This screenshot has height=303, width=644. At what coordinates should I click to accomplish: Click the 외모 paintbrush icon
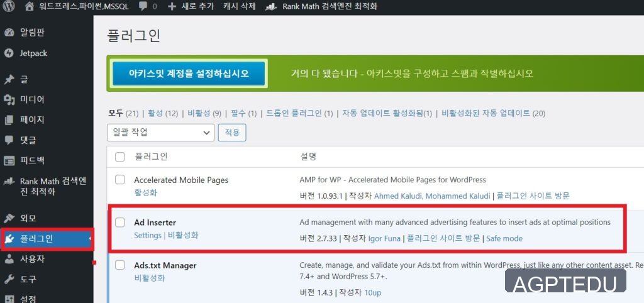point(9,218)
